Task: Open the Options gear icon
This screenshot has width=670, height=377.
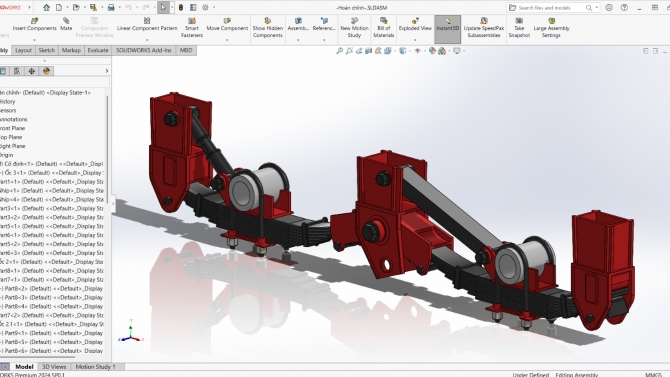Action: click(206, 7)
